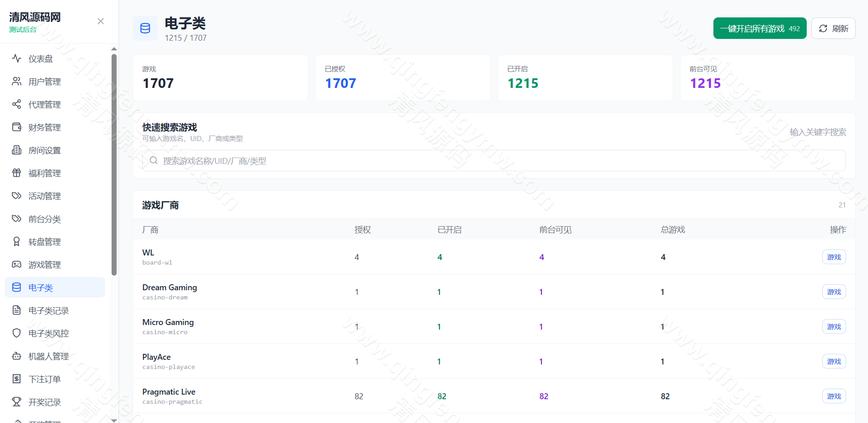Go to 机器人管理
Image resolution: width=868 pixels, height=423 pixels.
click(x=55, y=356)
